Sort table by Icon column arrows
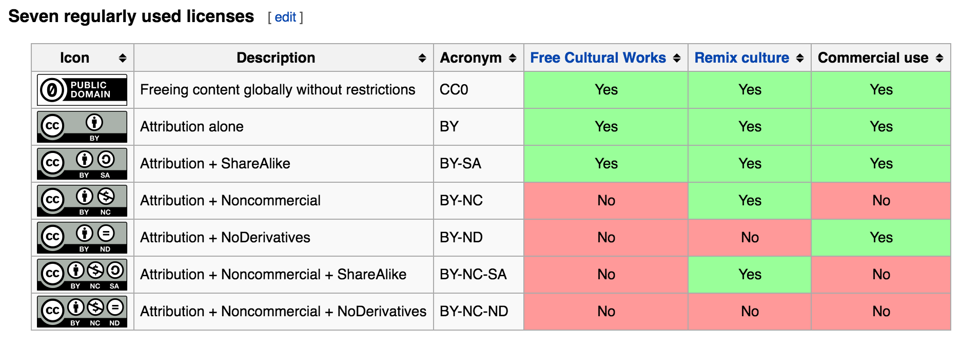This screenshot has width=980, height=346. pos(123,58)
